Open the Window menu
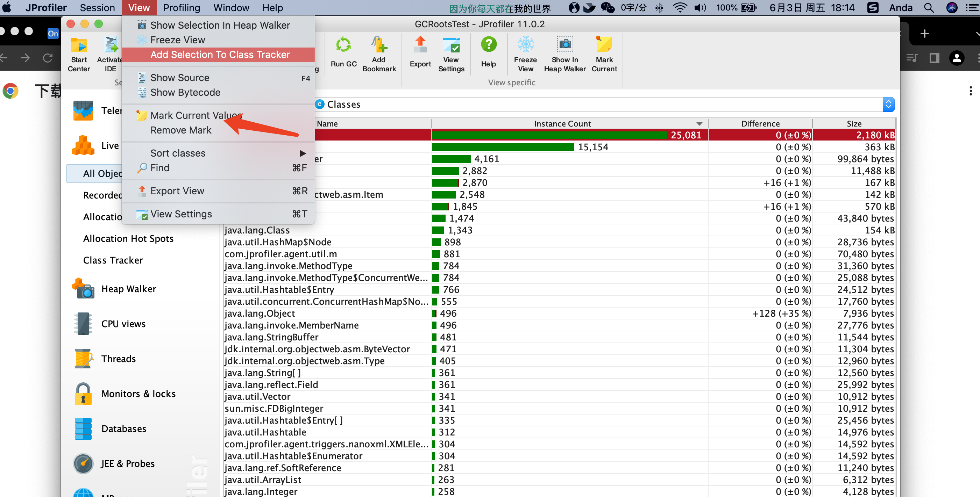This screenshot has width=980, height=497. 231,8
